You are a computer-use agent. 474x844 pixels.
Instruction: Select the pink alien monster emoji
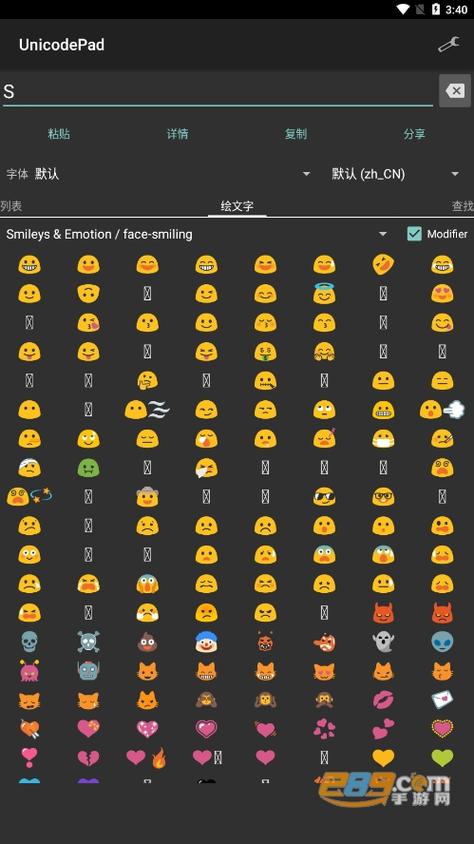pos(29,671)
